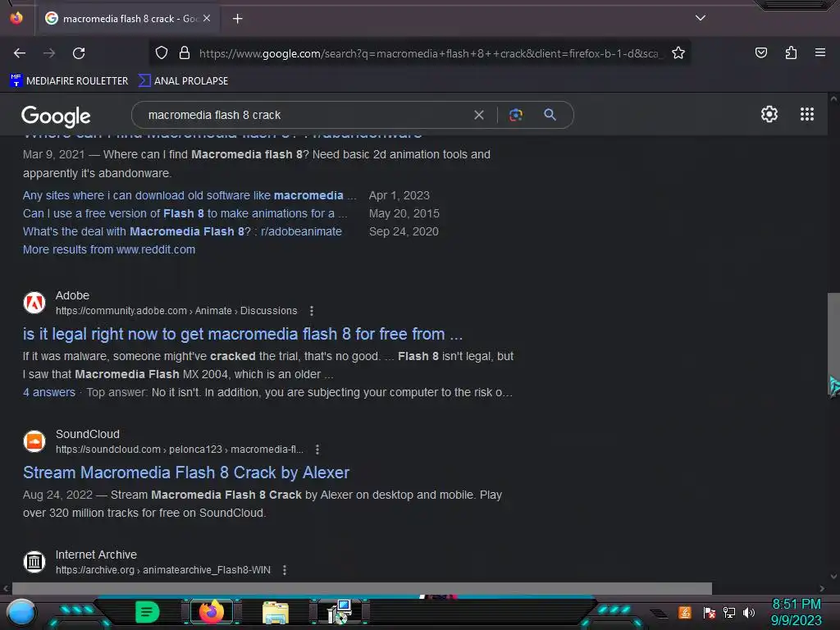The image size is (840, 630).
Task: Click the forward navigation arrow
Action: pos(49,53)
